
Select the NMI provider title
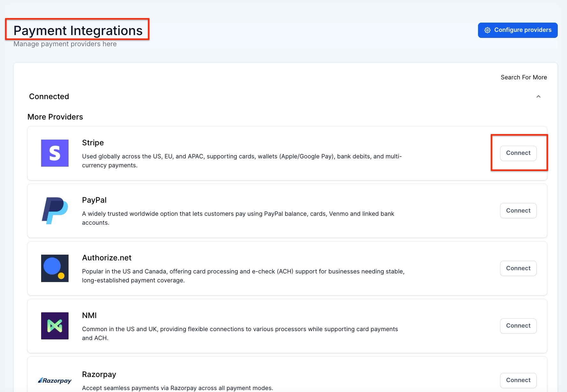pyautogui.click(x=89, y=316)
